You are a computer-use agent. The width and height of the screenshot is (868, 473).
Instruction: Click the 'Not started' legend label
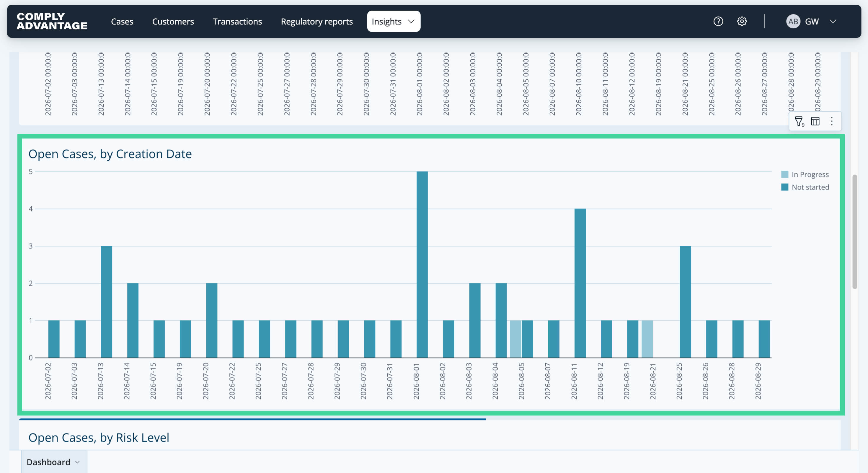click(x=810, y=187)
